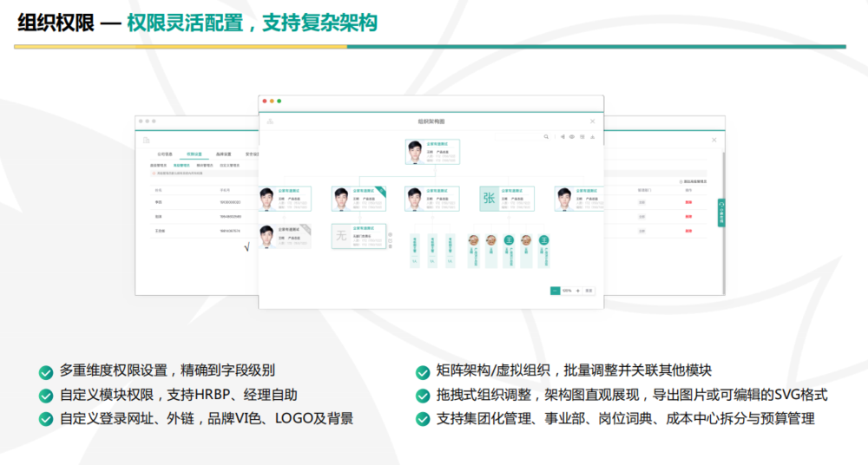Open the 品牌设置 tab
The width and height of the screenshot is (868, 465).
pos(223,154)
